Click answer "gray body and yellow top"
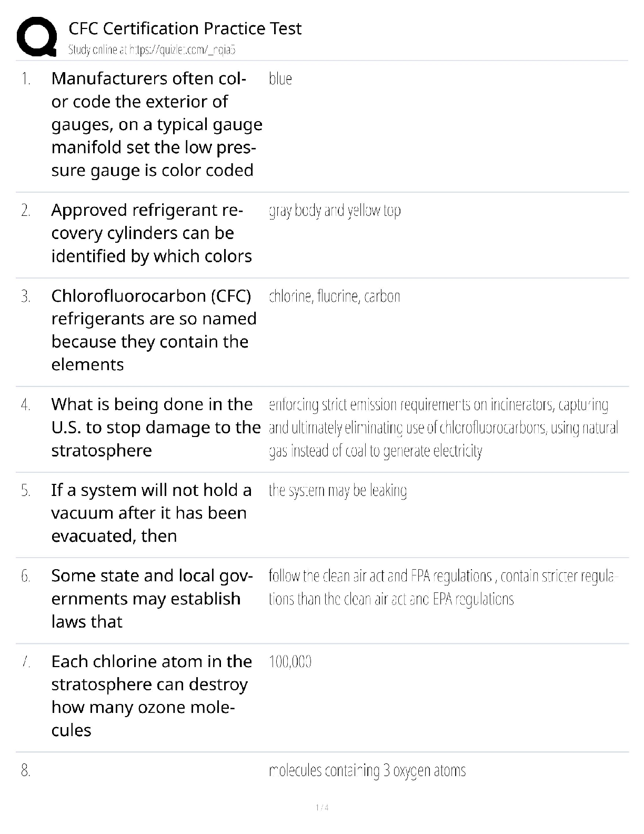The height and width of the screenshot is (834, 644). pos(335,211)
